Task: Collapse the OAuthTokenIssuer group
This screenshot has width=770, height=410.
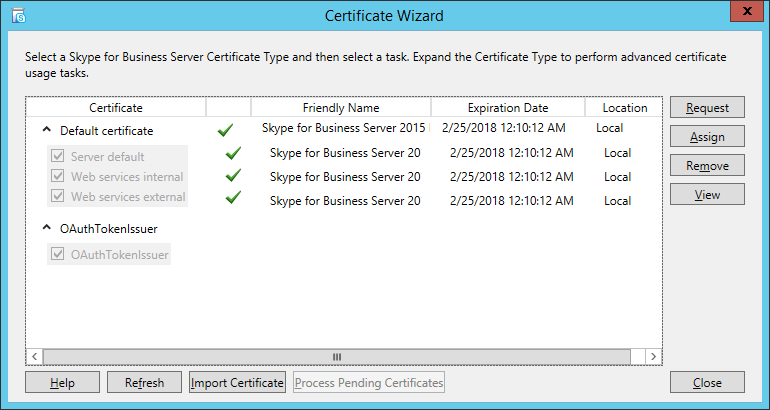Action: click(47, 227)
